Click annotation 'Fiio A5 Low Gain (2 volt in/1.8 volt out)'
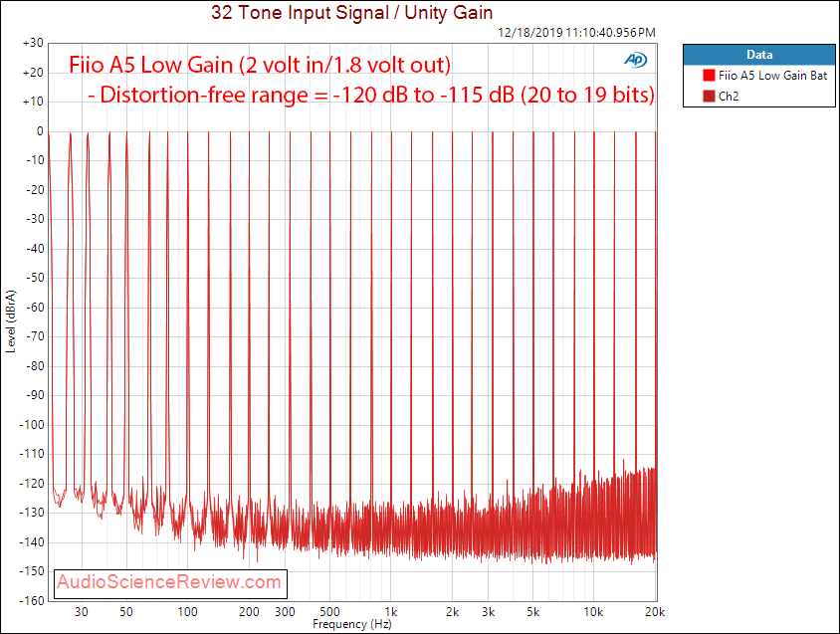This screenshot has width=840, height=634. 260,65
